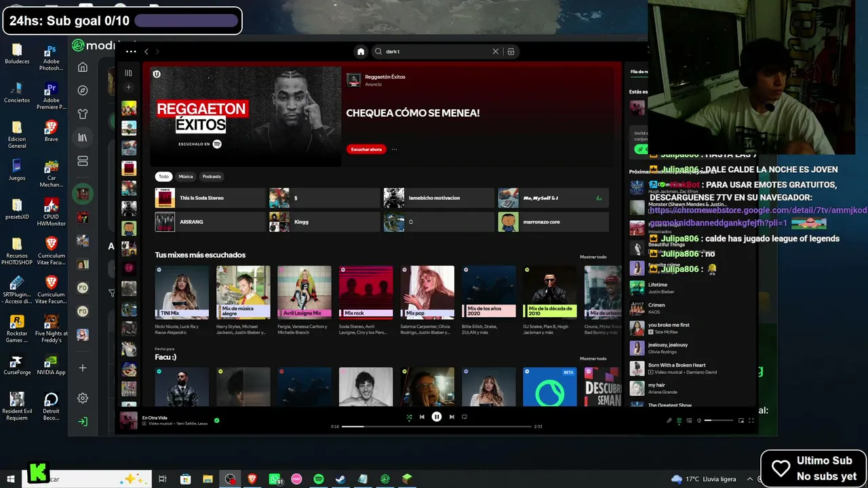Open Modrinth Home in sidebar

coord(83,67)
